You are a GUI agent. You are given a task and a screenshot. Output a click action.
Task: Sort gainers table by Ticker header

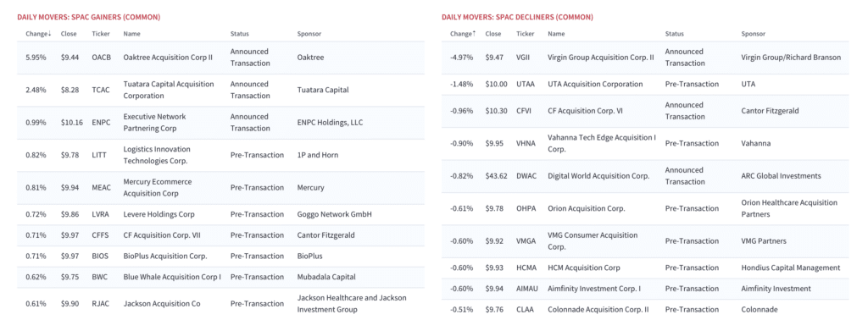tap(101, 34)
